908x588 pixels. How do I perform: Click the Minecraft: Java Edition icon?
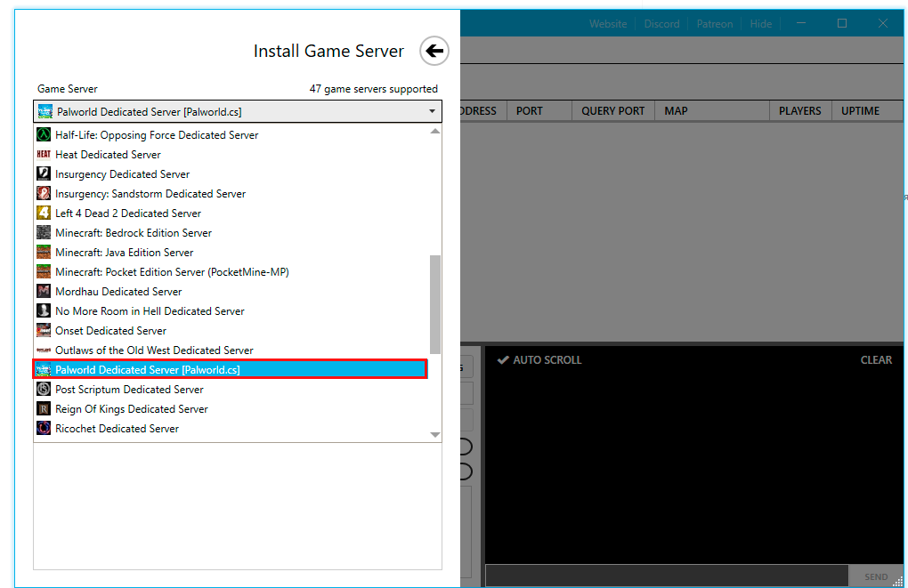tap(44, 253)
